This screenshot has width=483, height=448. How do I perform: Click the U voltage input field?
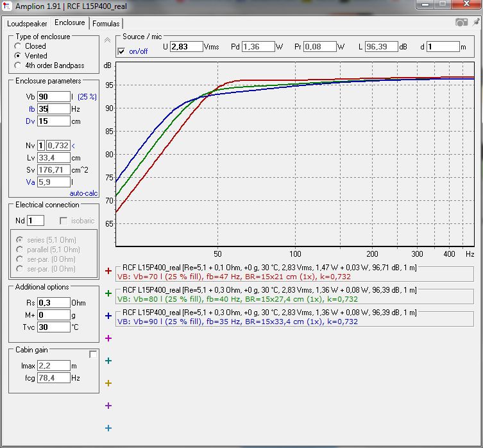[x=187, y=47]
